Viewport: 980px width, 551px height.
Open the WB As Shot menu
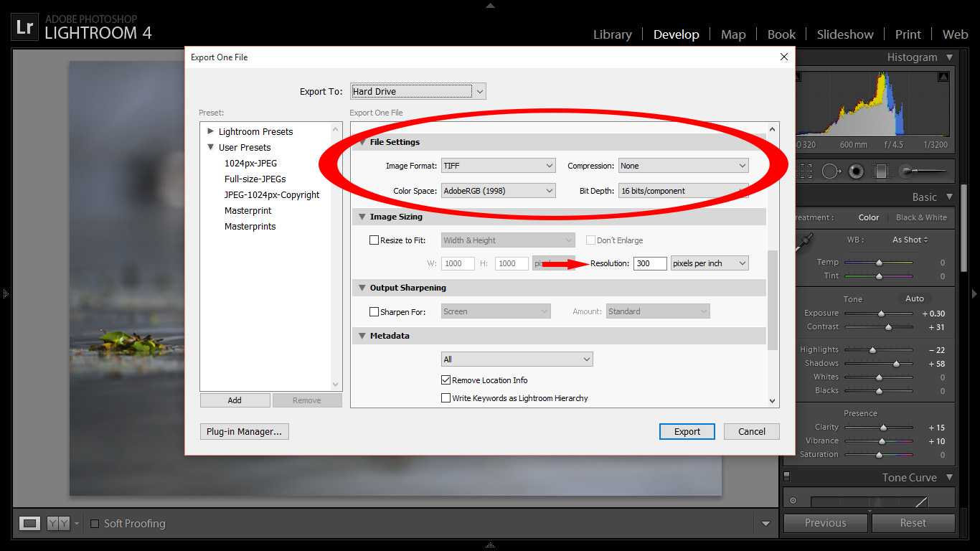click(x=910, y=240)
